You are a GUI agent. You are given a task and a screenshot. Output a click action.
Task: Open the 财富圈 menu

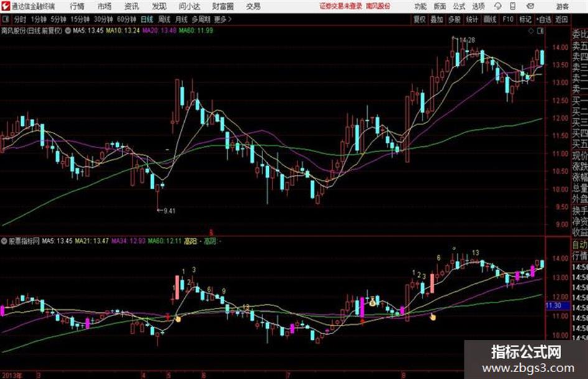click(x=223, y=6)
